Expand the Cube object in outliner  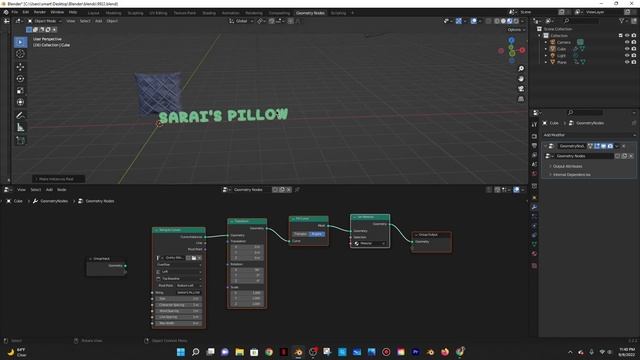click(x=546, y=49)
